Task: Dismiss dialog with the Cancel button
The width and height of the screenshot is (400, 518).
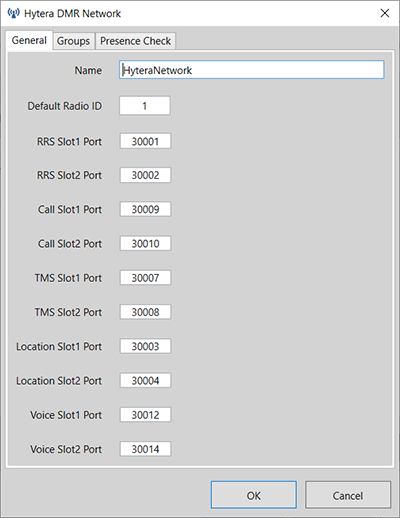Action: (348, 495)
